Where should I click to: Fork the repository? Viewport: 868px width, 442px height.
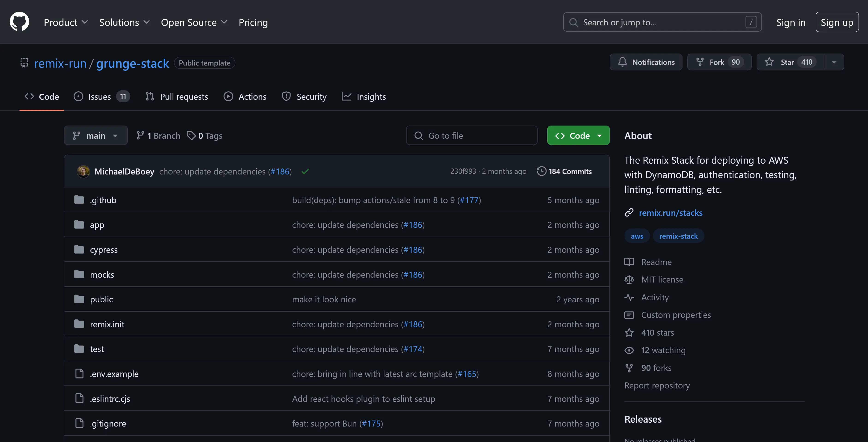[x=719, y=62]
